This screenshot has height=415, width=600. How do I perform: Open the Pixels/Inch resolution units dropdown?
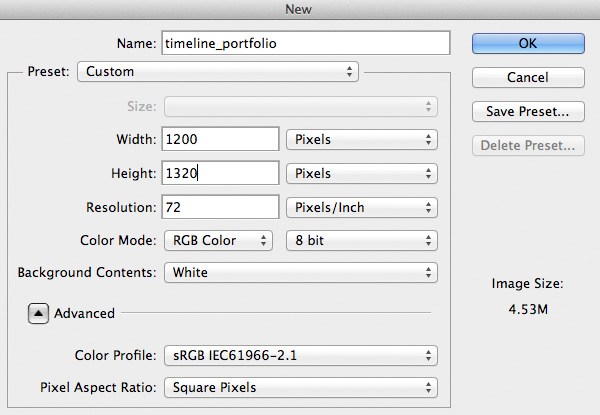coord(362,207)
